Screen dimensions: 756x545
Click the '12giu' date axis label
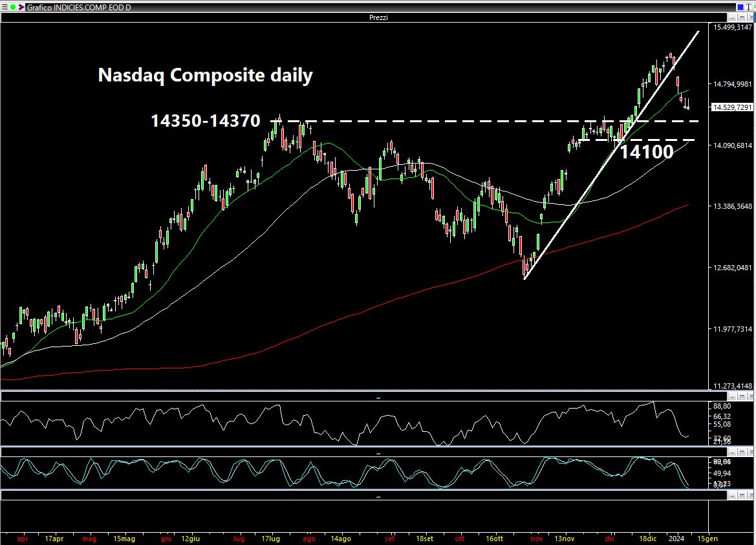[190, 539]
